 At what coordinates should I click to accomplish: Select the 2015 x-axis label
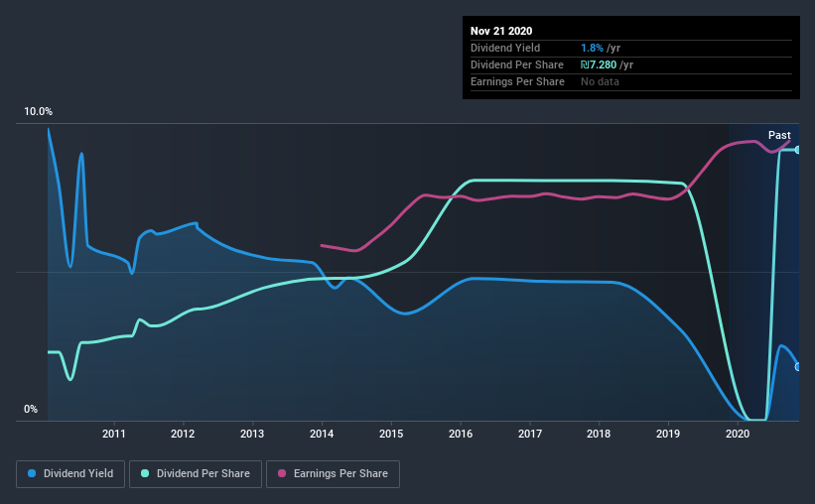(391, 434)
